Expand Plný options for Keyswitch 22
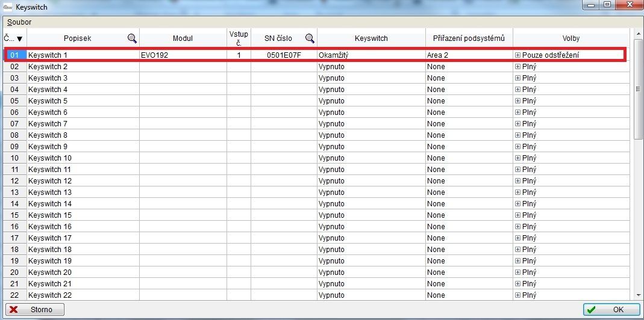This screenshot has width=644, height=320. (517, 295)
